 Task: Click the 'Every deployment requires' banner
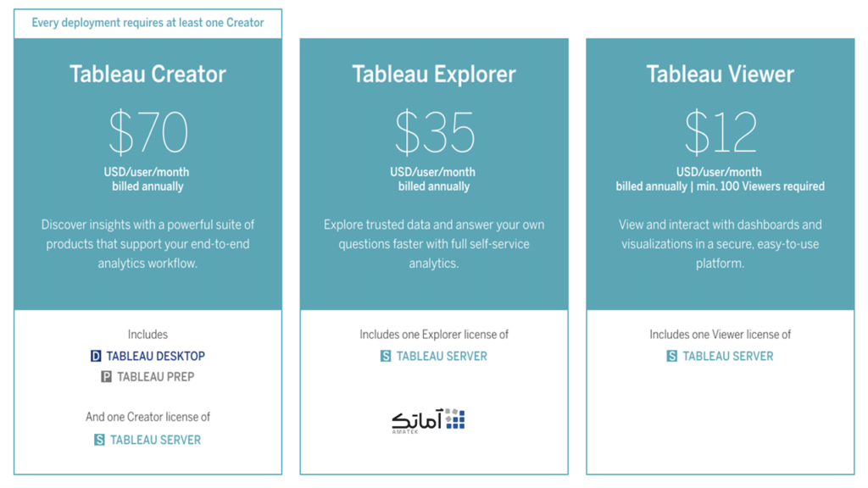click(x=147, y=23)
